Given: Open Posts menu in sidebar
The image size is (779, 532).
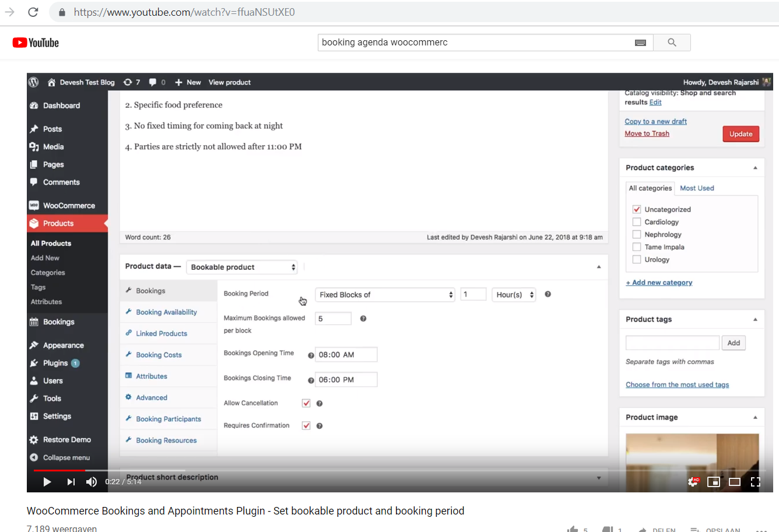Looking at the screenshot, I should click(x=52, y=129).
